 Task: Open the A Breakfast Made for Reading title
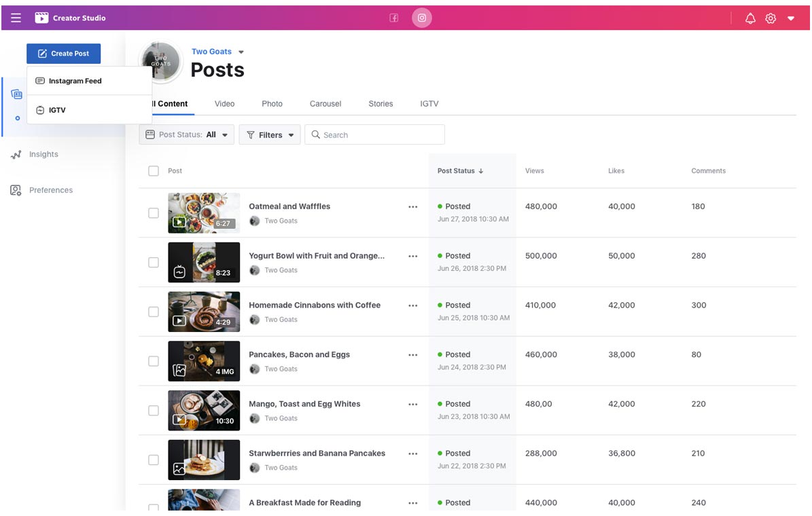[304, 502]
